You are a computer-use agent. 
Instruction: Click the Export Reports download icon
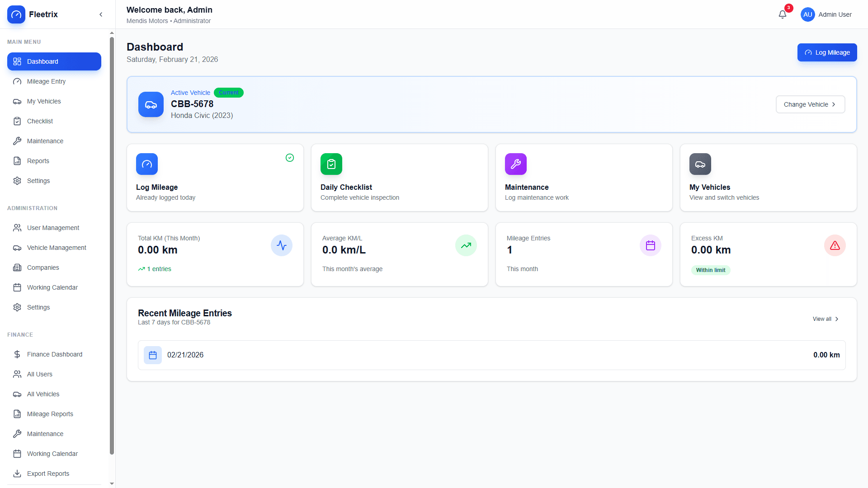[17, 473]
